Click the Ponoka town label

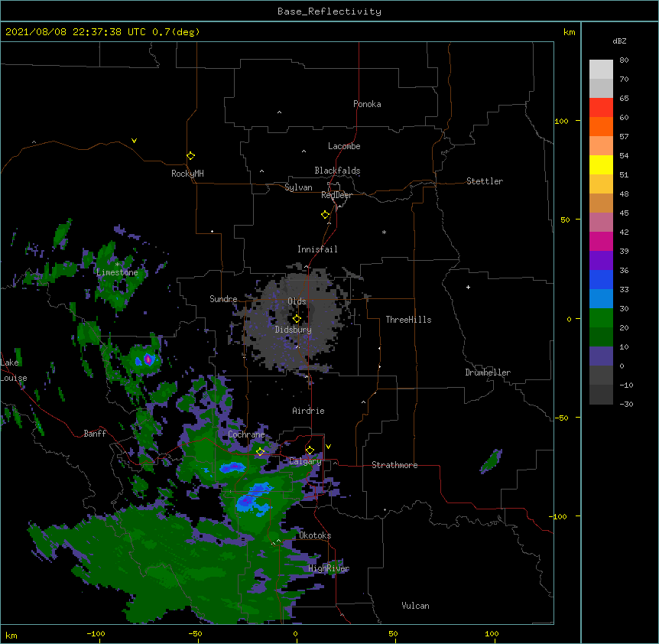[367, 104]
